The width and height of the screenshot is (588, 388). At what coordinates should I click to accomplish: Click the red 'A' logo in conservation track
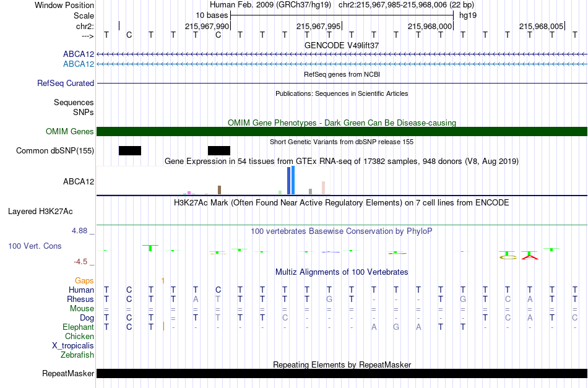point(529,257)
